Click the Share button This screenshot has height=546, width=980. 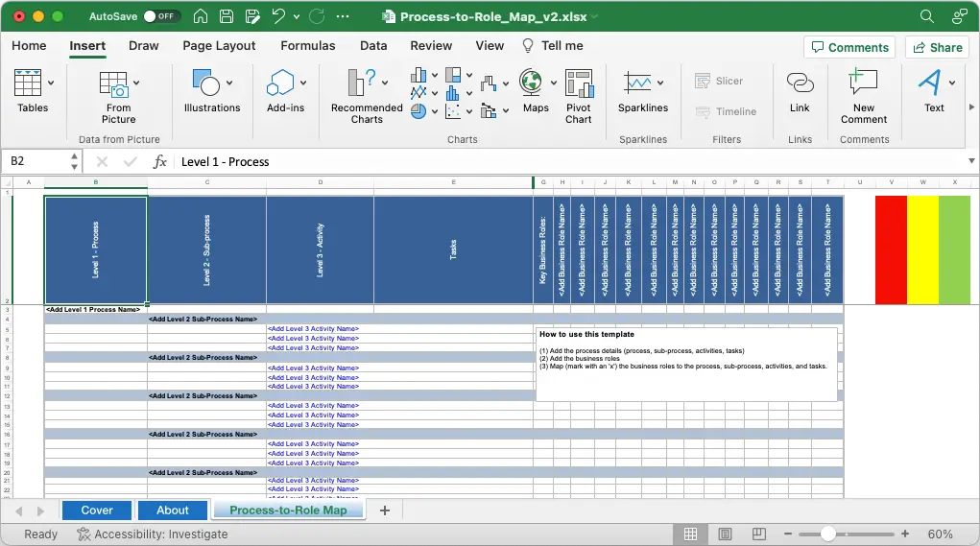937,47
